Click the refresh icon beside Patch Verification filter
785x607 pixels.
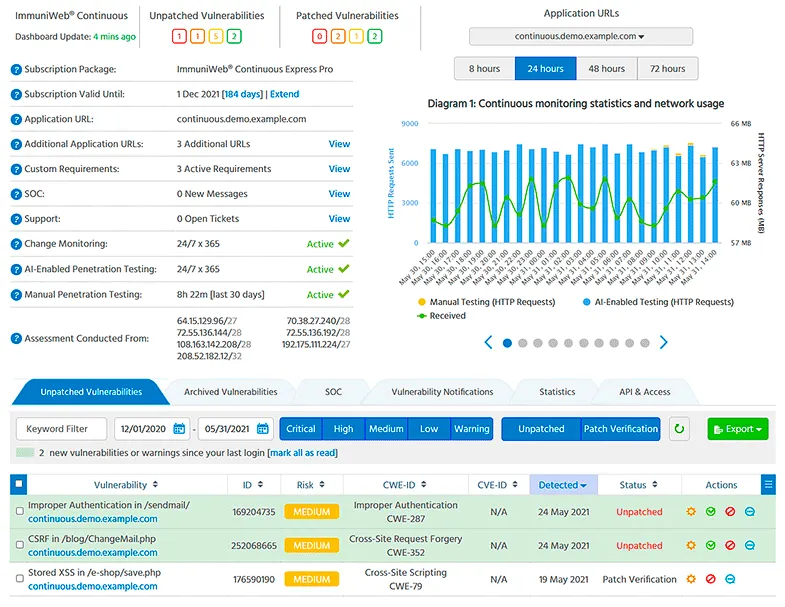(680, 429)
